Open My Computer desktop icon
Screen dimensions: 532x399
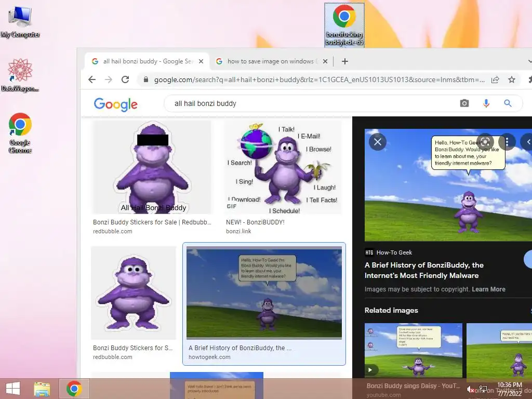(20, 21)
